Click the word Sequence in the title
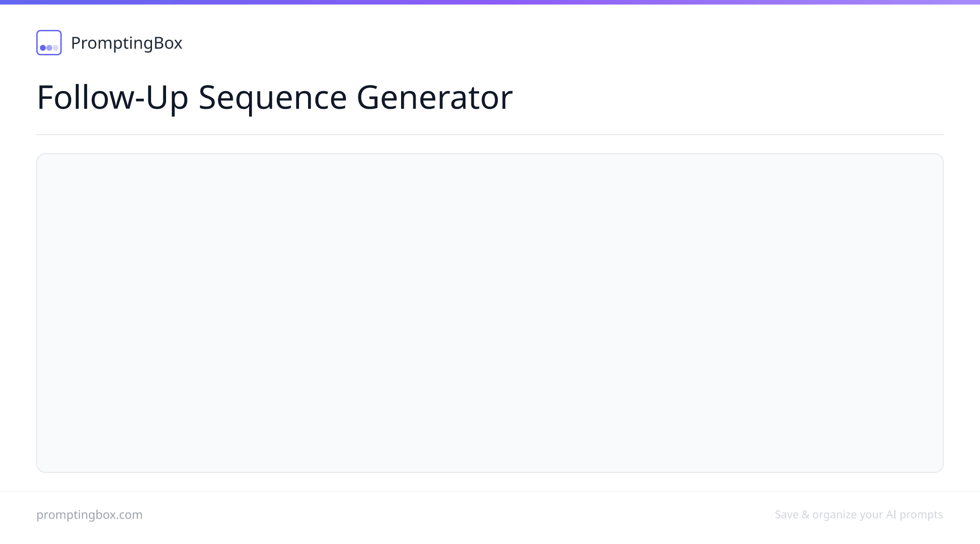Image resolution: width=980 pixels, height=544 pixels. (273, 98)
